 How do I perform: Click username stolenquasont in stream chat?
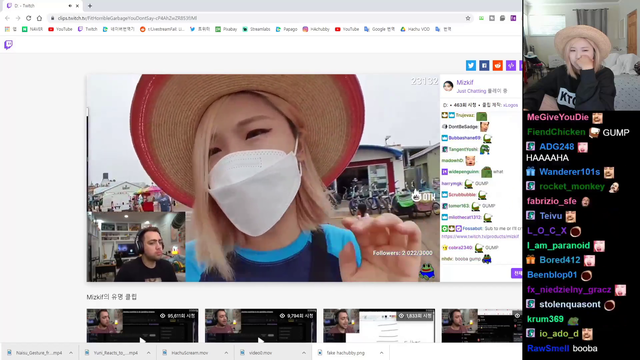tap(570, 304)
